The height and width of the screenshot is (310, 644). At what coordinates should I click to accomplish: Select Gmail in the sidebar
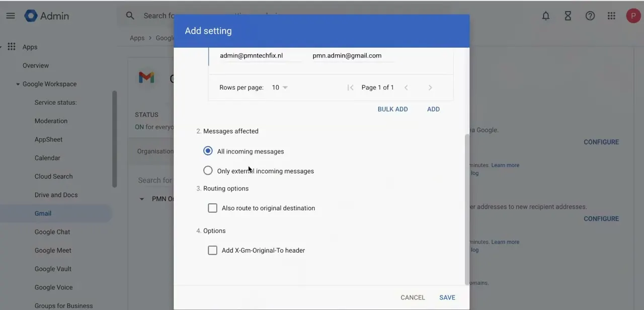(43, 213)
